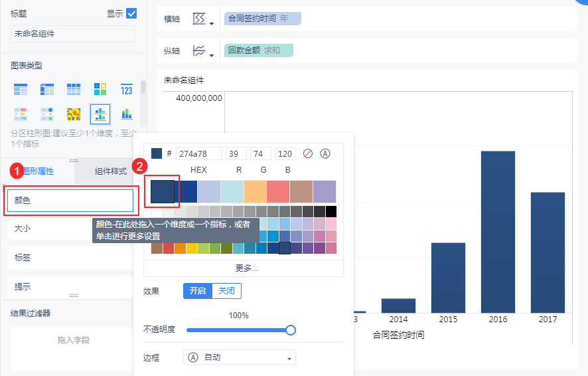Viewport: 588px width, 376px height.
Task: Click the B value field 120
Action: click(x=285, y=153)
